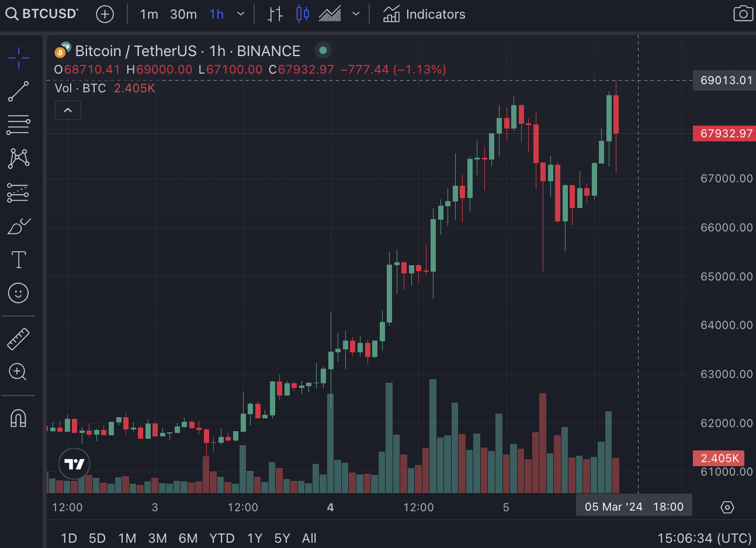Set range to 5D
756x548 pixels.
pos(97,538)
